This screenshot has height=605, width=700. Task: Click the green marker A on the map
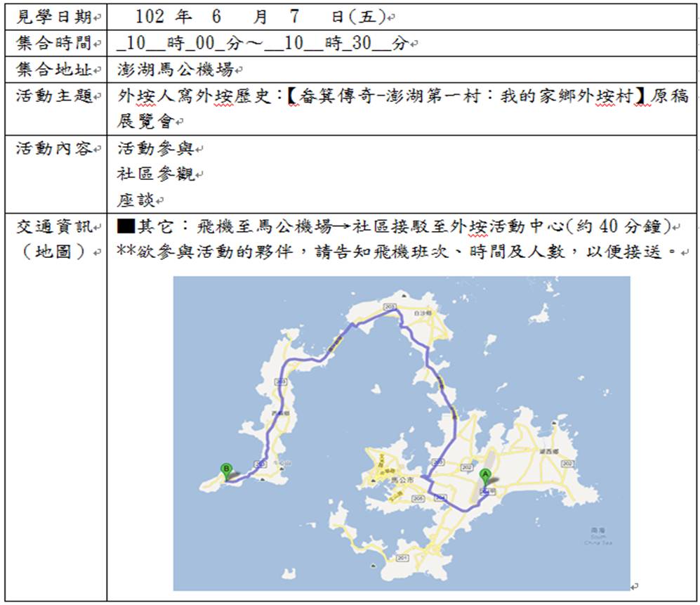[x=484, y=475]
